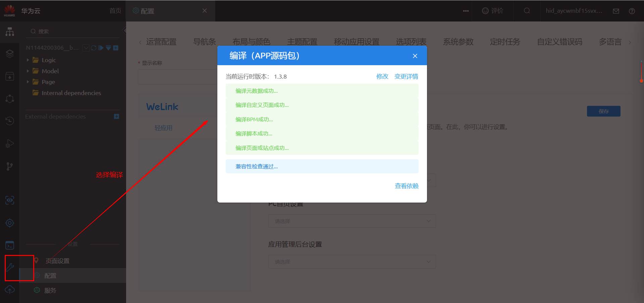Open the help question mark icon top right
This screenshot has height=303, width=644.
tap(632, 11)
